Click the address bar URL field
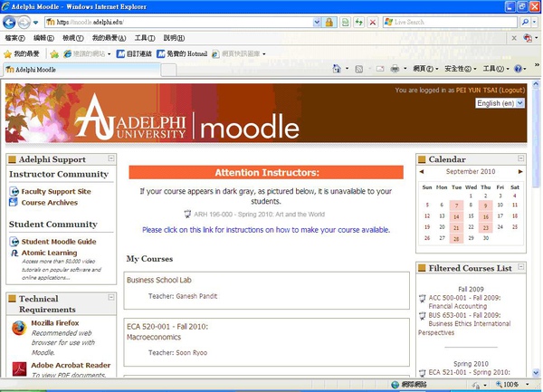 (x=178, y=22)
